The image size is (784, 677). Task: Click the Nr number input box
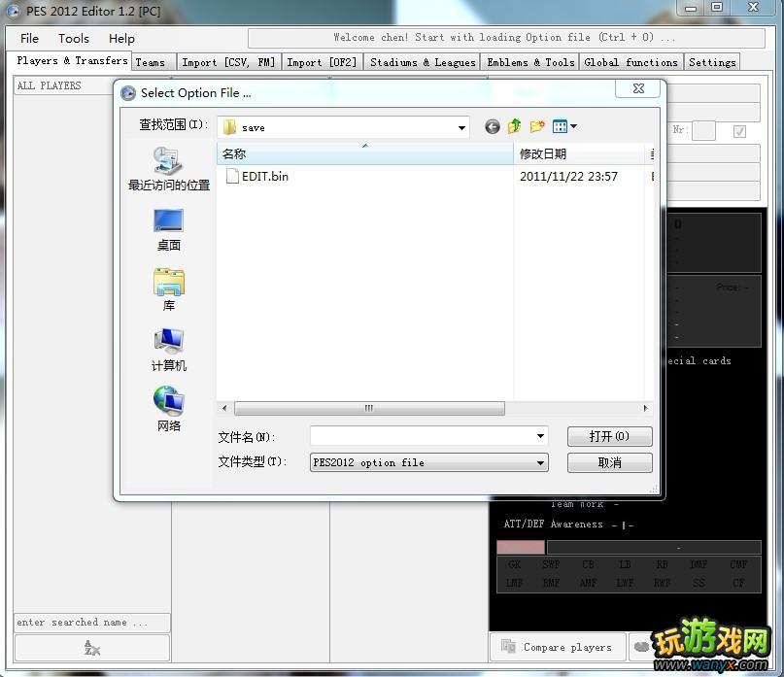pos(703,131)
